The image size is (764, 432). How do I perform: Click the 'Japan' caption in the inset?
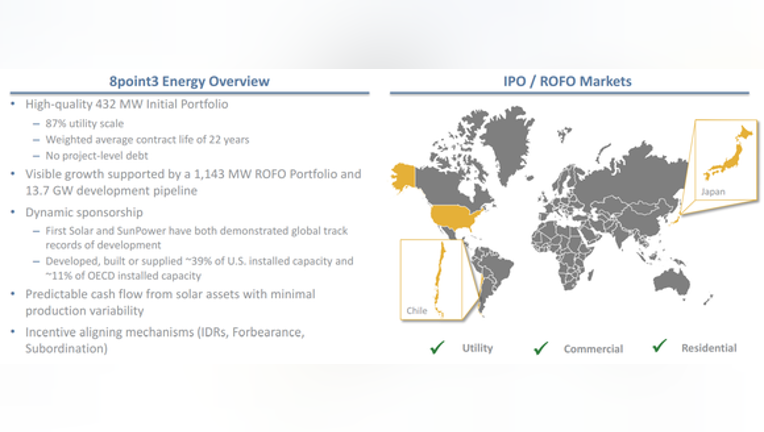(x=713, y=191)
